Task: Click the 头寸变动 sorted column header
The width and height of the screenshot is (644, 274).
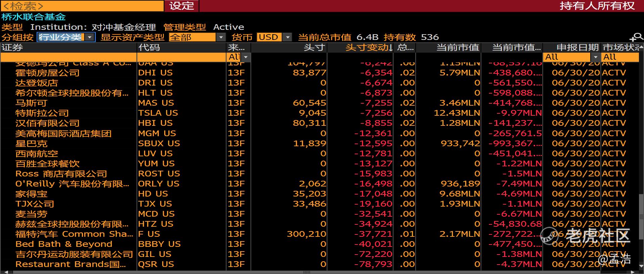Action: (360, 47)
